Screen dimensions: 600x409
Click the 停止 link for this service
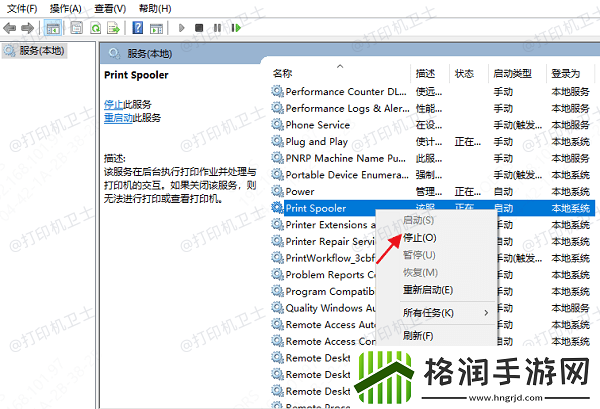tap(113, 104)
